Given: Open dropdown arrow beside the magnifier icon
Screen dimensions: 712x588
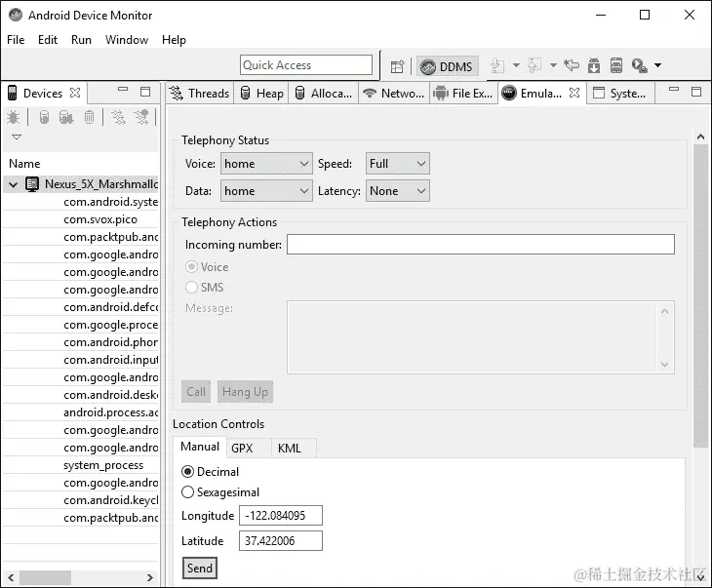Looking at the screenshot, I should [x=658, y=66].
